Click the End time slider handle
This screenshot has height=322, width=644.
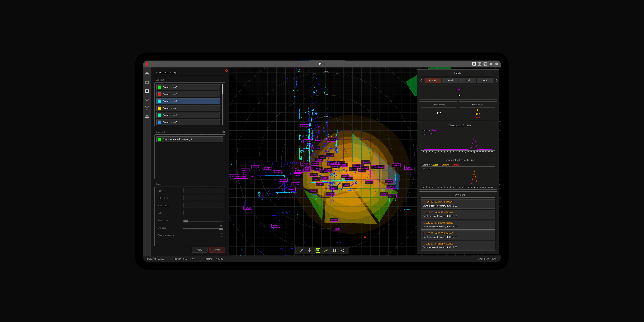[221, 229]
